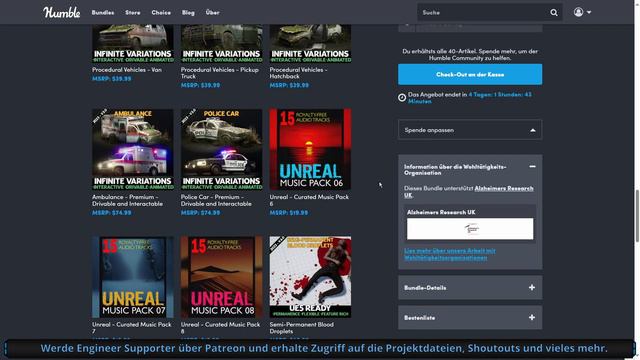Click MSRP $74.99 under Ambulance
The width and height of the screenshot is (640, 360).
coord(112,213)
